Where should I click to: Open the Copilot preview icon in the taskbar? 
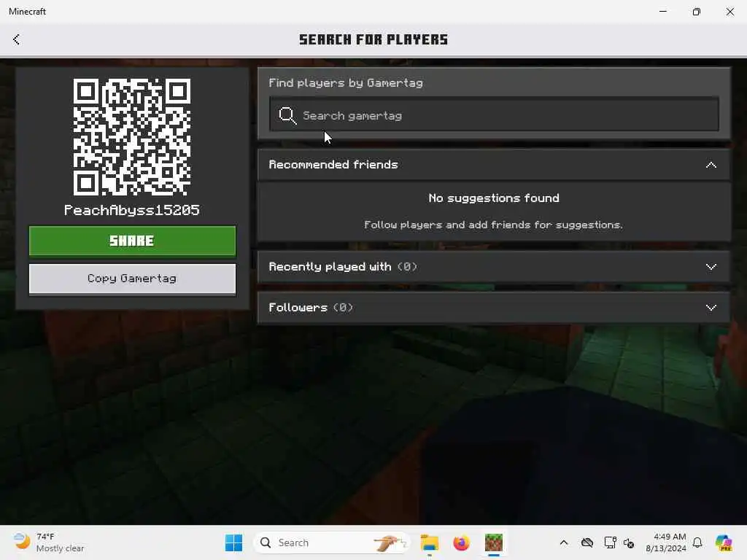point(724,542)
